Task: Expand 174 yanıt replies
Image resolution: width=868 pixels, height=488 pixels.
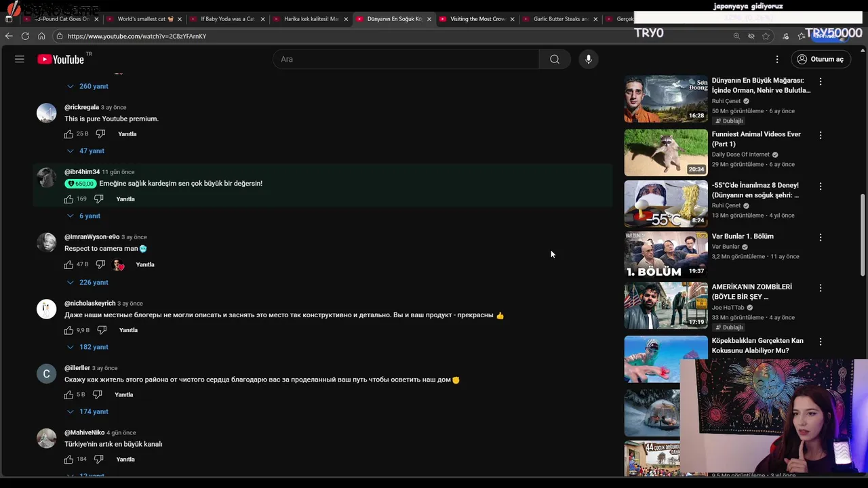Action: coord(87,411)
